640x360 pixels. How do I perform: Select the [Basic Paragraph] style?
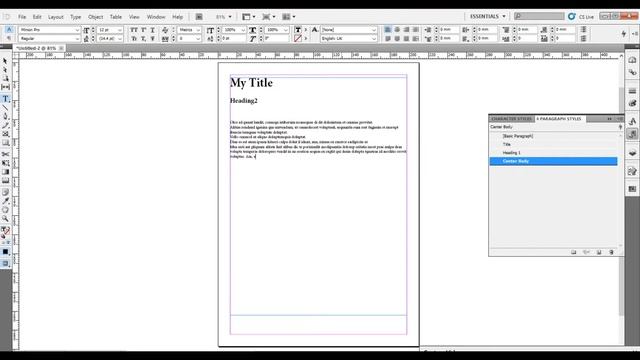click(553, 136)
